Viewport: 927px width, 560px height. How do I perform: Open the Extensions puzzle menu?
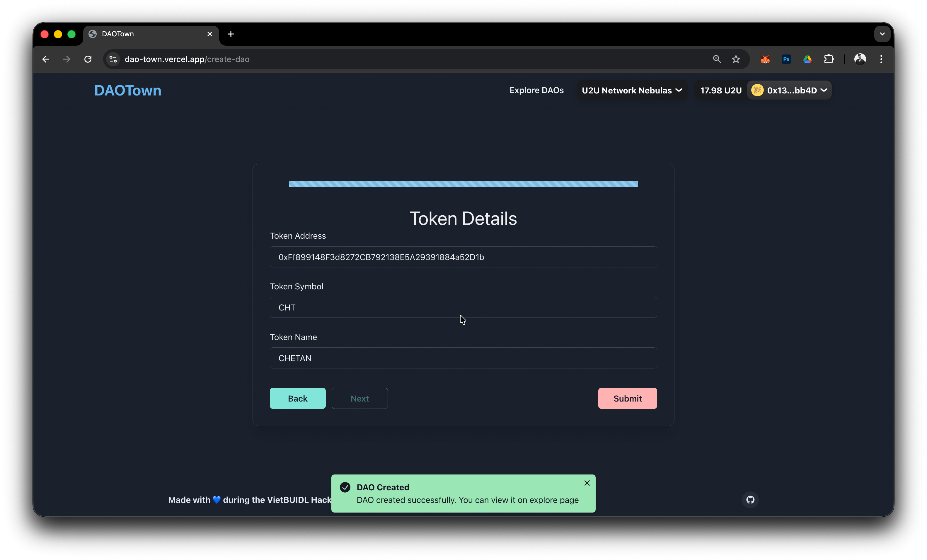pyautogui.click(x=829, y=59)
